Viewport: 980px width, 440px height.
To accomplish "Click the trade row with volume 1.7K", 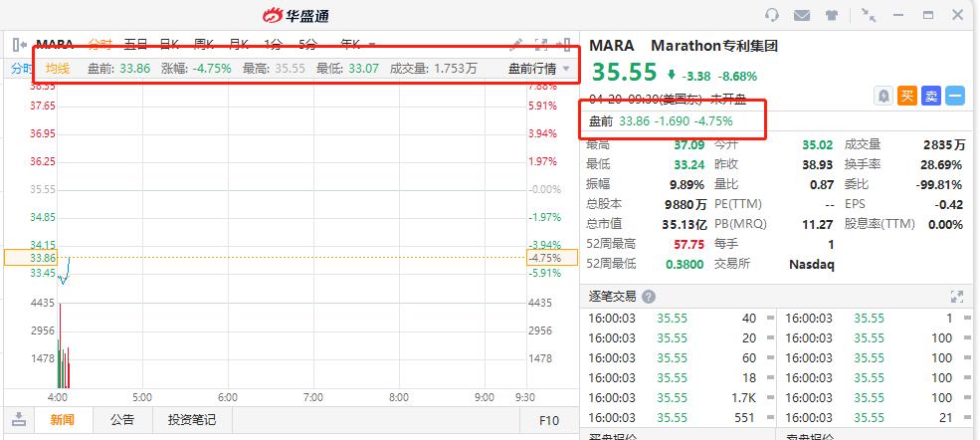I will tap(679, 397).
